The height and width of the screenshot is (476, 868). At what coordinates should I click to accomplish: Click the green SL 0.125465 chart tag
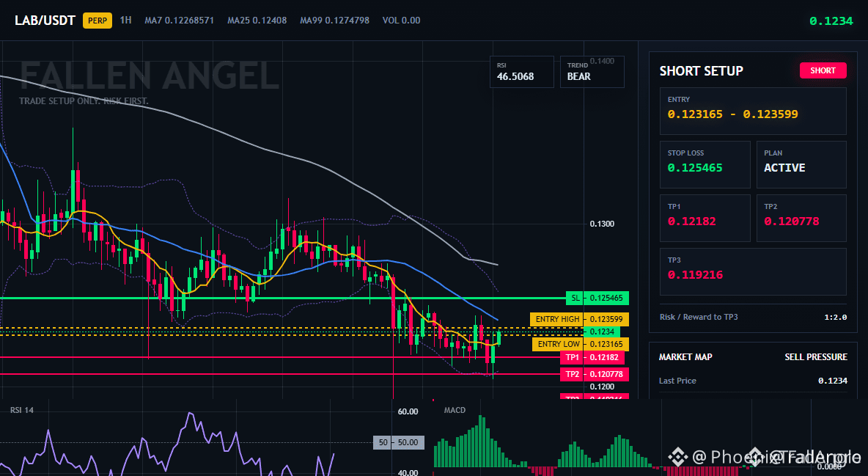(597, 298)
